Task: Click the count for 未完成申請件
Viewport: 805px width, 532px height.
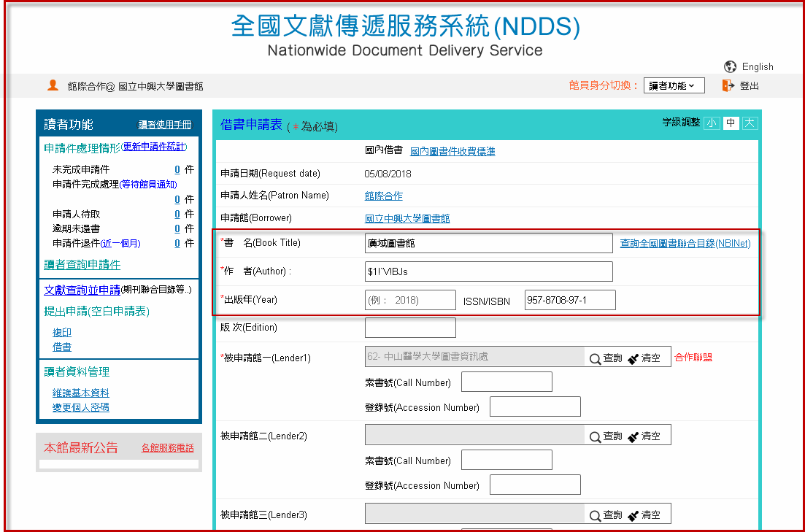Action: tap(177, 169)
